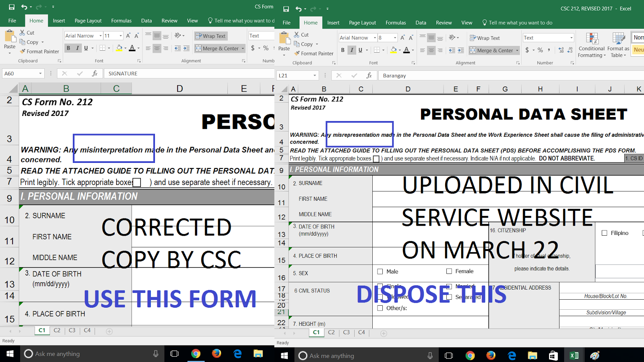Open Conditional Formatting options
Viewport: 644px width, 362px height.
click(591, 45)
